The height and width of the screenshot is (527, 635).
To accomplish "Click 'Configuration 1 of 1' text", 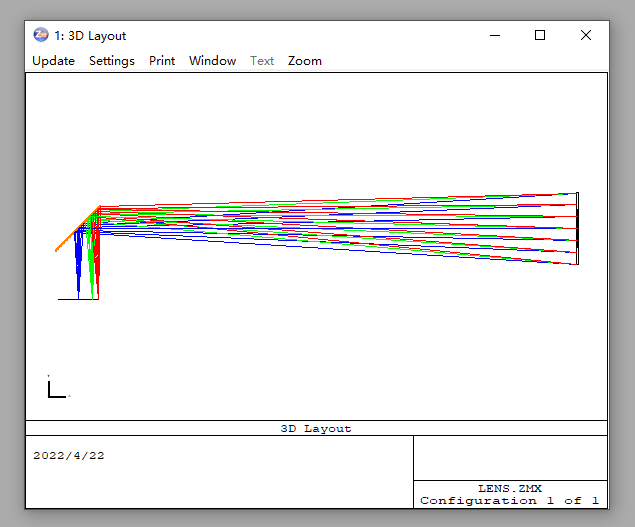I will 509,501.
